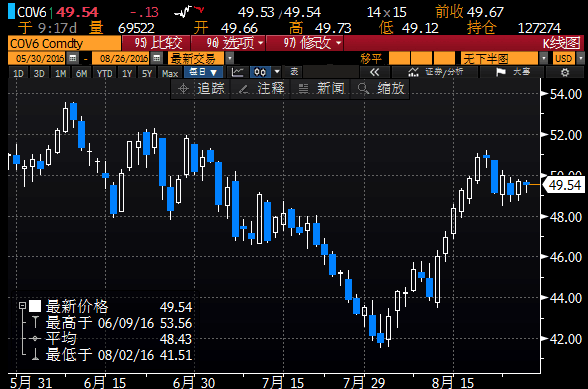Click the COV6 Comdty security field

point(64,43)
